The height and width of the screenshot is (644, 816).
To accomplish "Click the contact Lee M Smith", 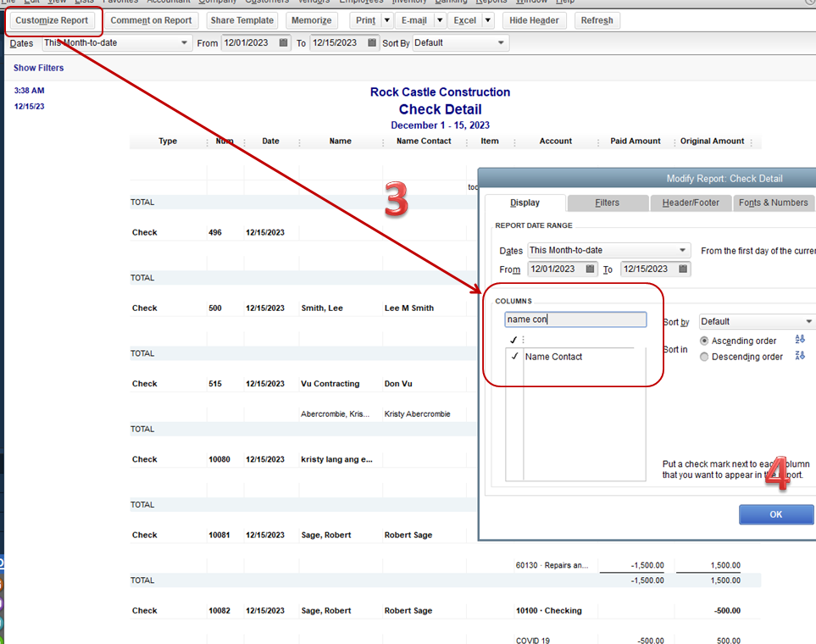I will (x=409, y=308).
